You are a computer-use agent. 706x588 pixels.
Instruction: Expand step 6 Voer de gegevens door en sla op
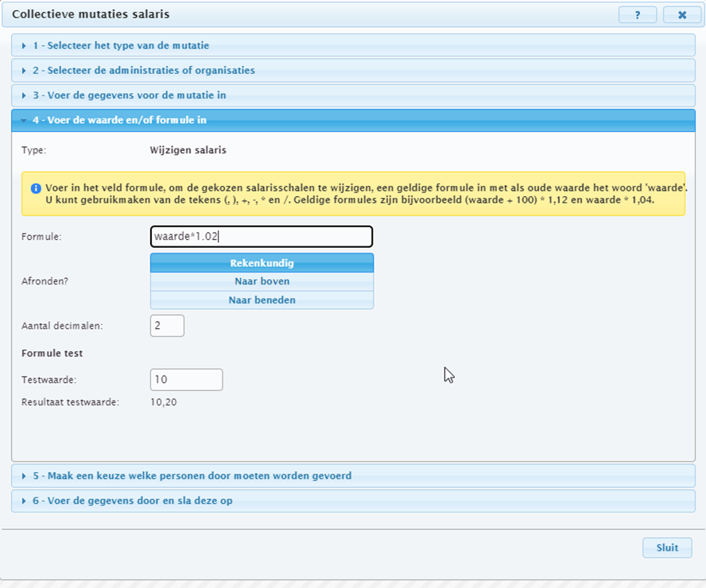coord(354,501)
